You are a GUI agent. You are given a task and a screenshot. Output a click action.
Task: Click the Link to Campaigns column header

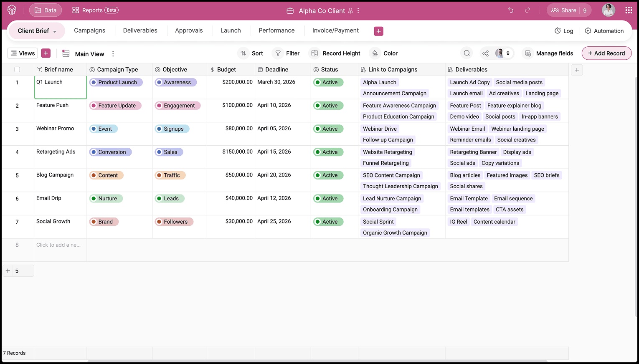(x=402, y=70)
